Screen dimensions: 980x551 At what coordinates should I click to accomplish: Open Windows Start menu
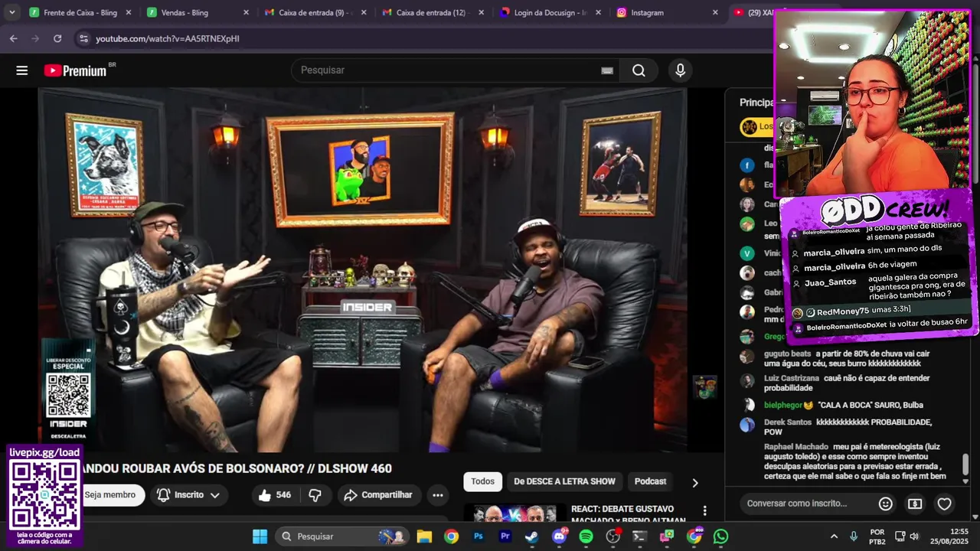(x=260, y=536)
